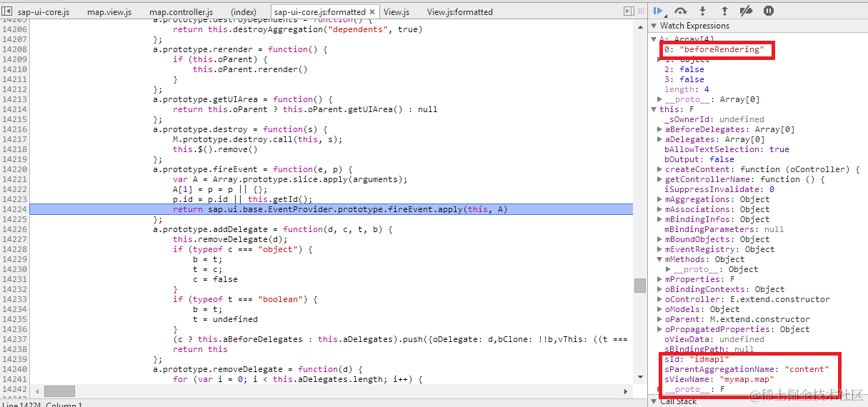Expand oBindingContexts: Object
The height and width of the screenshot is (407, 868).
click(659, 289)
